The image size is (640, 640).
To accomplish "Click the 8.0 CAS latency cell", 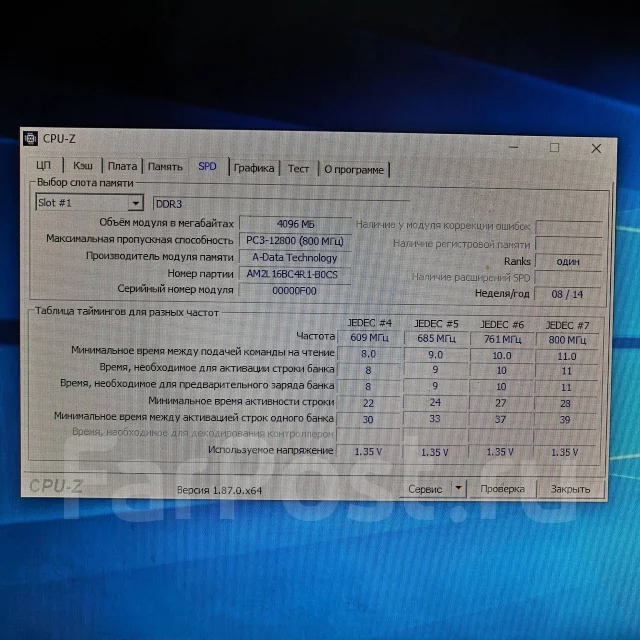I will pyautogui.click(x=369, y=354).
